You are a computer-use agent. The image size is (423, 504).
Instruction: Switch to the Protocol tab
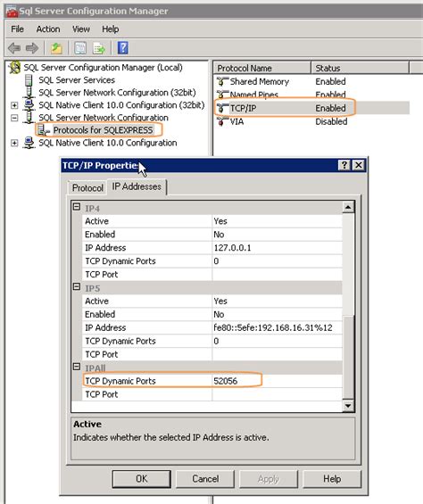[87, 187]
